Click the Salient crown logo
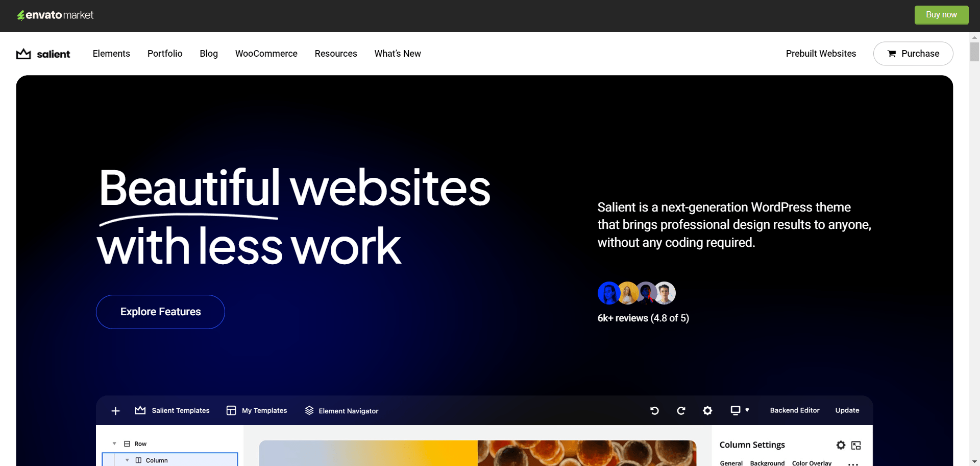This screenshot has width=980, height=466. (x=43, y=54)
